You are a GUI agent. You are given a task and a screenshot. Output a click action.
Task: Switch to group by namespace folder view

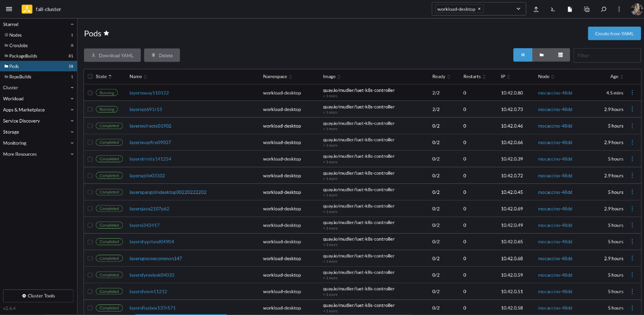coord(541,55)
